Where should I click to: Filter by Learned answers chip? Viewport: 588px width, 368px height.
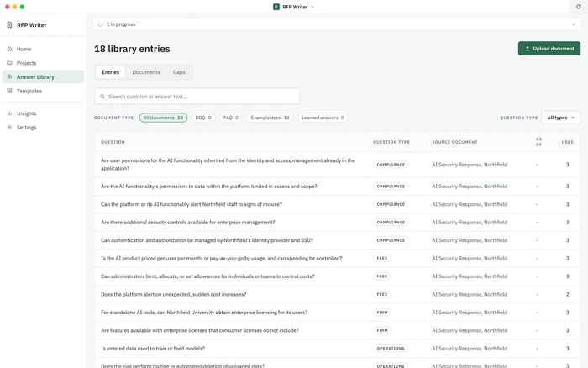[323, 118]
